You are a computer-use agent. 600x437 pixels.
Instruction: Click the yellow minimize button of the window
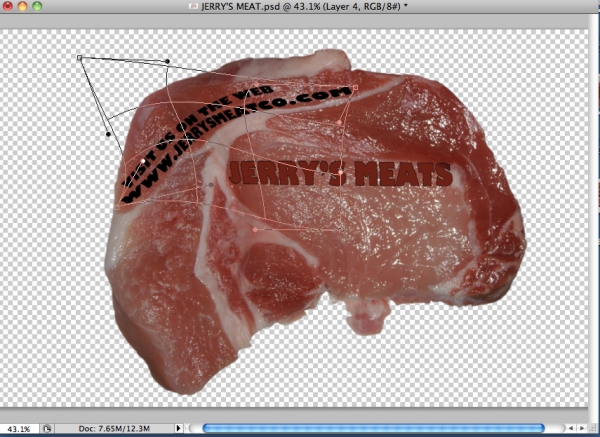(x=22, y=6)
